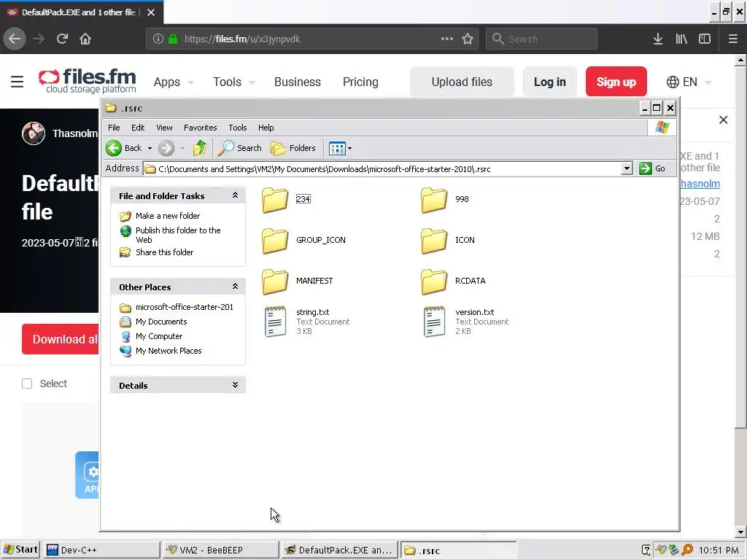Viewport: 747px width, 560px height.
Task: Tick the Select checkbox on files.fm
Action: click(x=27, y=384)
